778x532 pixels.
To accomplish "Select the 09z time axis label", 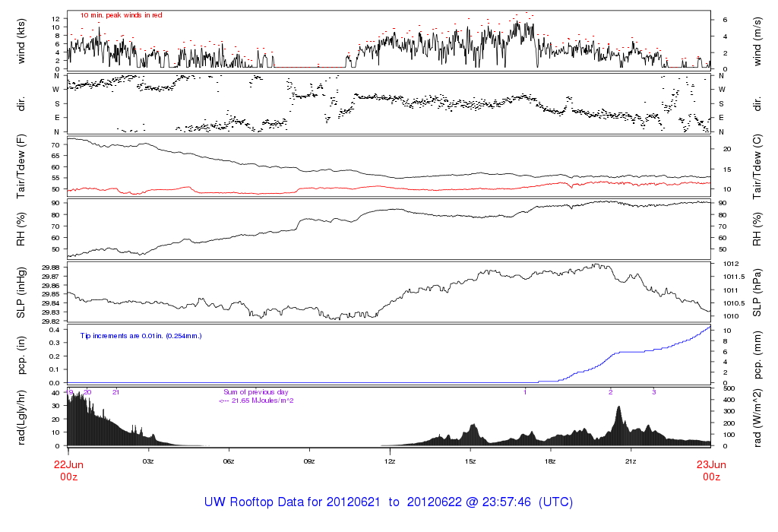I will click(308, 461).
